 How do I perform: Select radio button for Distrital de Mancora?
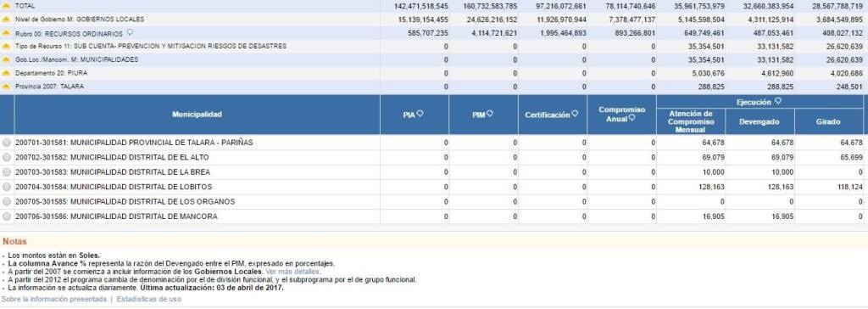click(7, 217)
